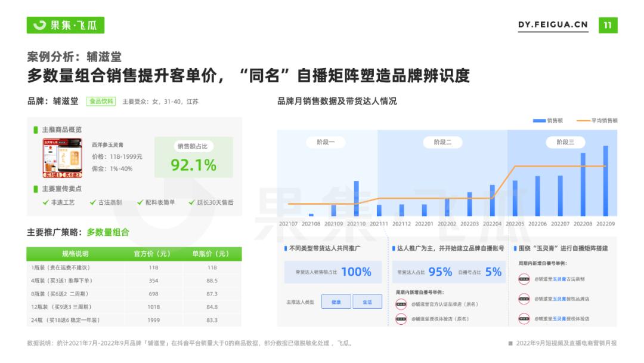Select the avatar of @辅滋堂玉灵膏授权品牌店
This screenshot has height=363, width=644.
pos(524,299)
